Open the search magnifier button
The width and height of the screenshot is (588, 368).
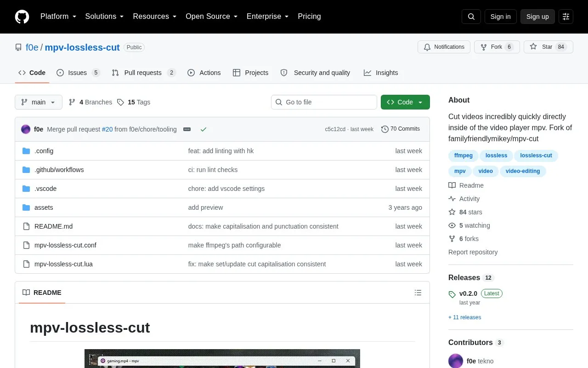471,17
